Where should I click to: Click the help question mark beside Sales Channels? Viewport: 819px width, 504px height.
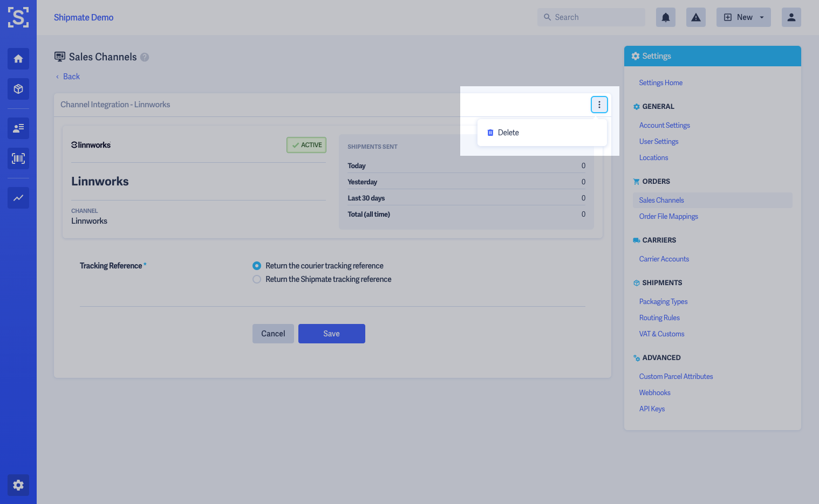point(145,57)
